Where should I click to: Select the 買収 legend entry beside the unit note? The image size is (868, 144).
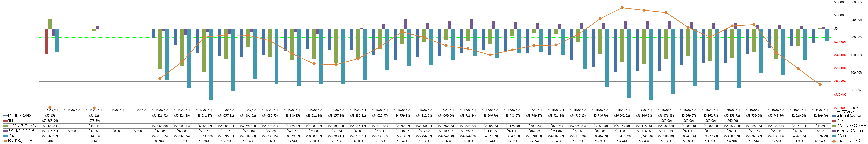pos(838,120)
